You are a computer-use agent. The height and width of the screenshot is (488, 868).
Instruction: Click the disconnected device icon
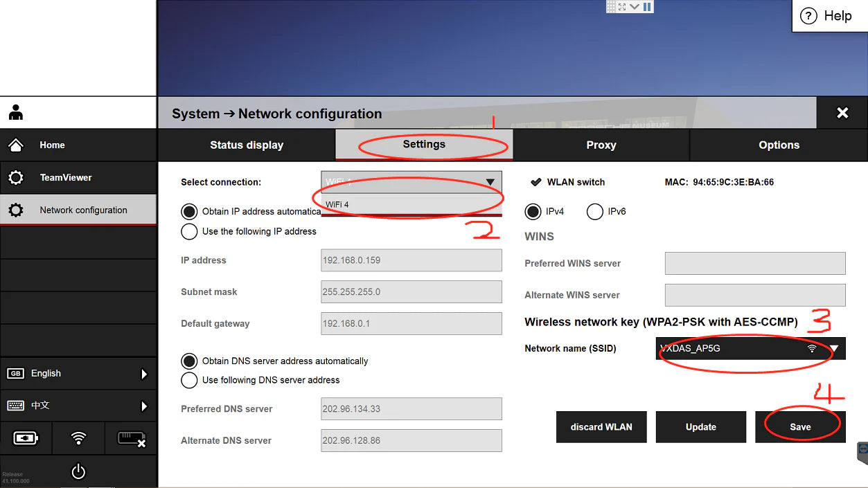point(131,438)
